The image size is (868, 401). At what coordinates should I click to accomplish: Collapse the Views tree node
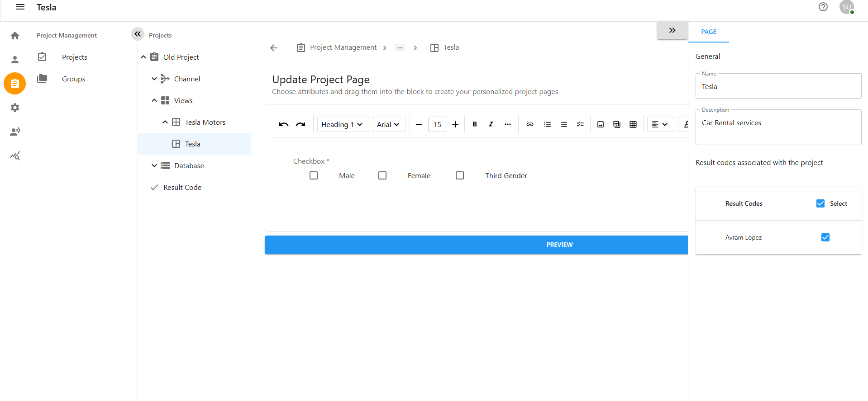pos(154,100)
